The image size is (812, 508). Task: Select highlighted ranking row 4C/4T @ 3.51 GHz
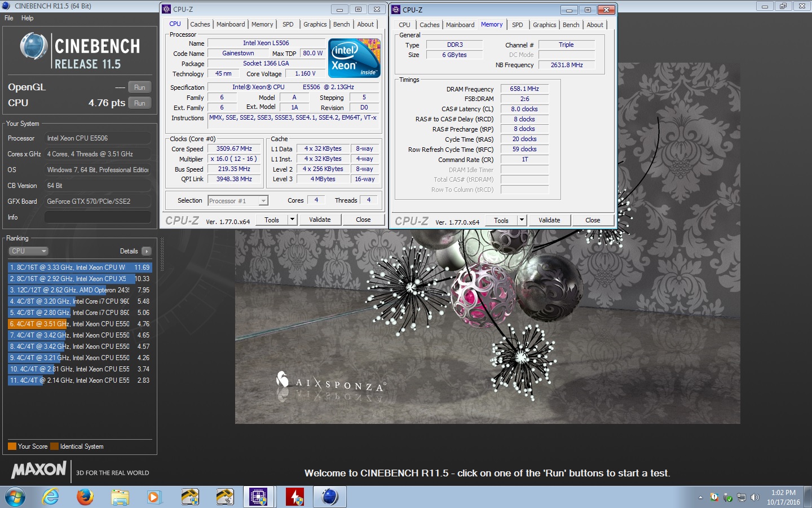[x=80, y=324]
